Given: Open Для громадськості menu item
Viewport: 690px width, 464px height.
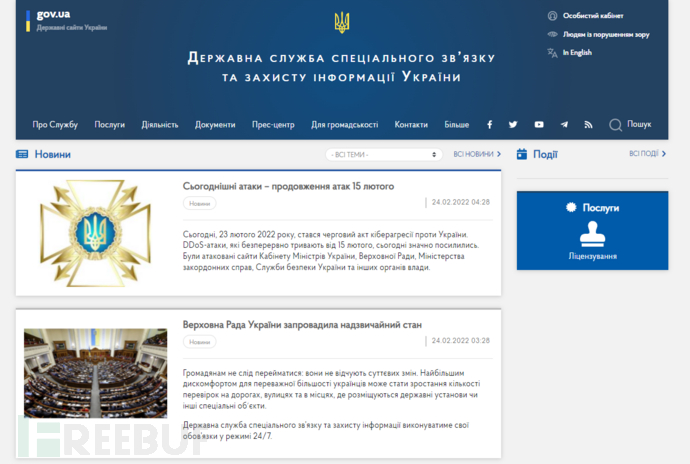Looking at the screenshot, I should point(345,125).
